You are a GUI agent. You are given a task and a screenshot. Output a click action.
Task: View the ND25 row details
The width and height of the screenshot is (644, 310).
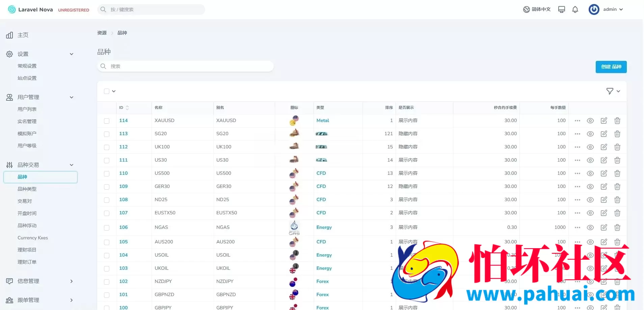coord(590,200)
